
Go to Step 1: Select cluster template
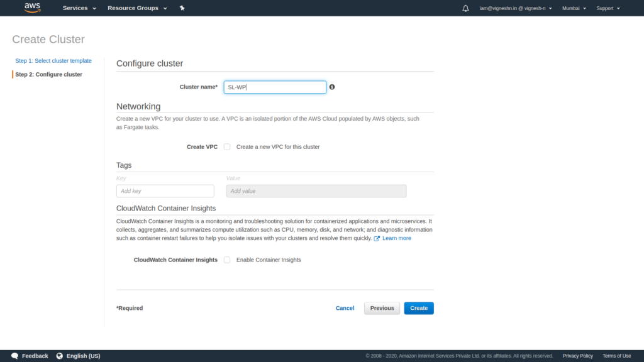coord(53,61)
